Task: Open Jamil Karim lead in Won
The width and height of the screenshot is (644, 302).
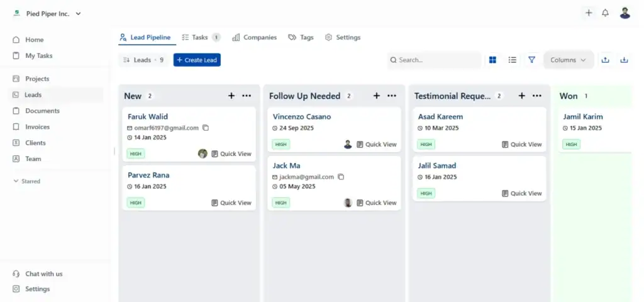Action: 583,116
